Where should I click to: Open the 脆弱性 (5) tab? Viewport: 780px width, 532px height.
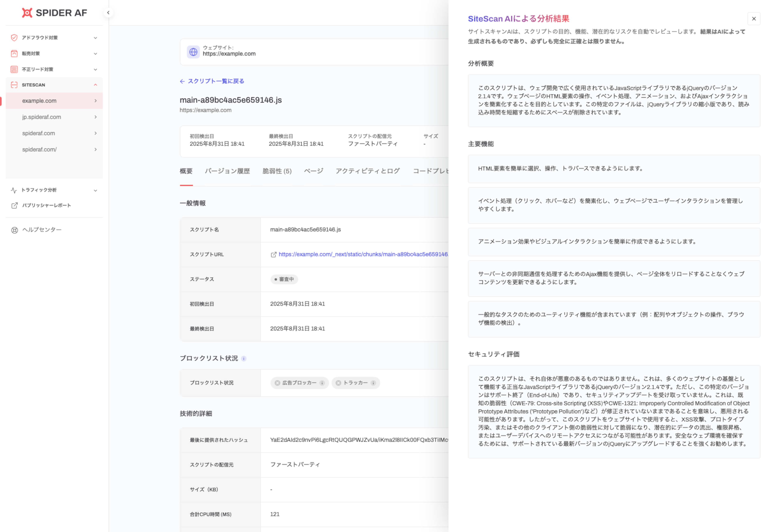click(x=277, y=171)
